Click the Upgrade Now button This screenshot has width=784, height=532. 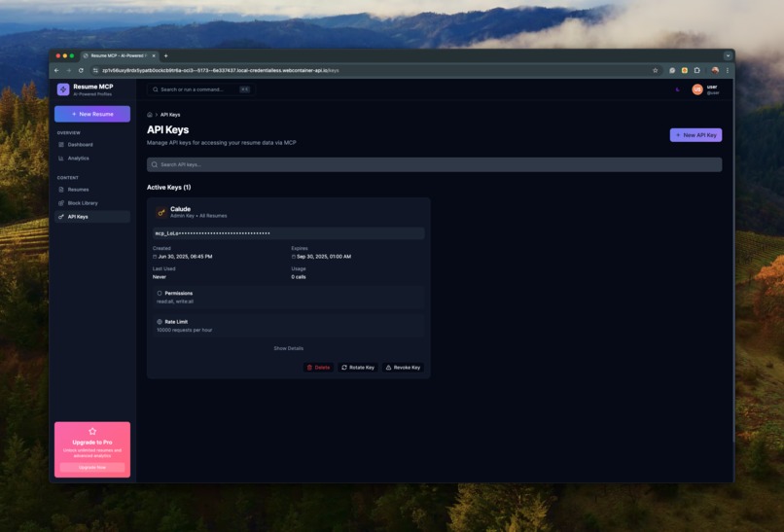tap(92, 467)
